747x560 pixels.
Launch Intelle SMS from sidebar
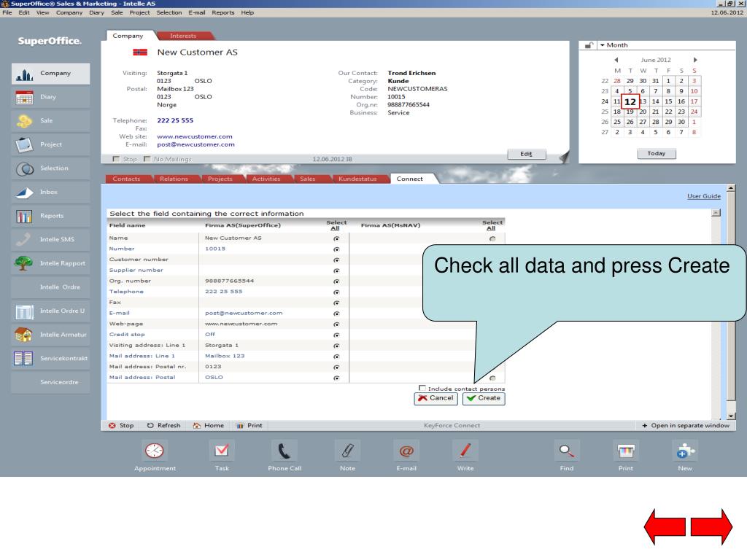pos(50,239)
